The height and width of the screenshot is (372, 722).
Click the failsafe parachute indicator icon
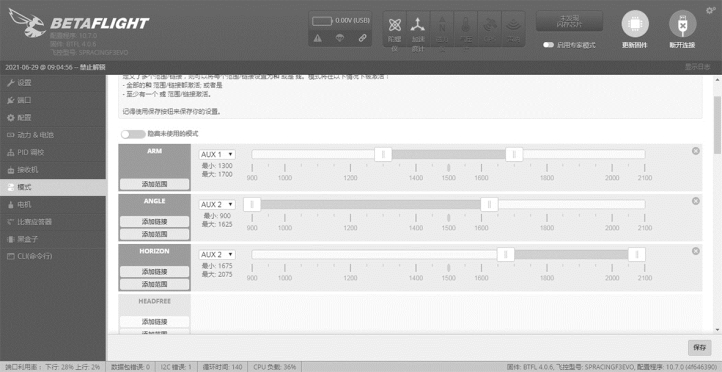click(x=340, y=38)
